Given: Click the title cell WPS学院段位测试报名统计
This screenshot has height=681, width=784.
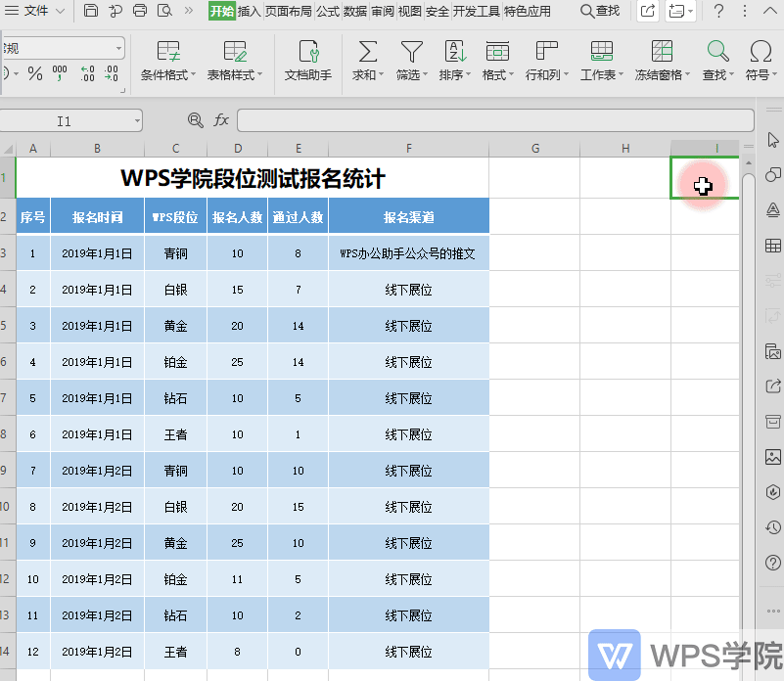Looking at the screenshot, I should 253,178.
